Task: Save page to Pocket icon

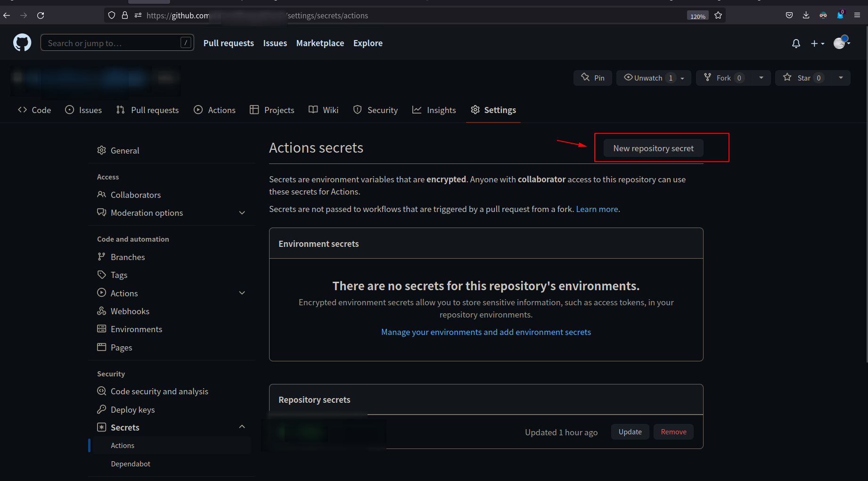Action: click(x=789, y=16)
